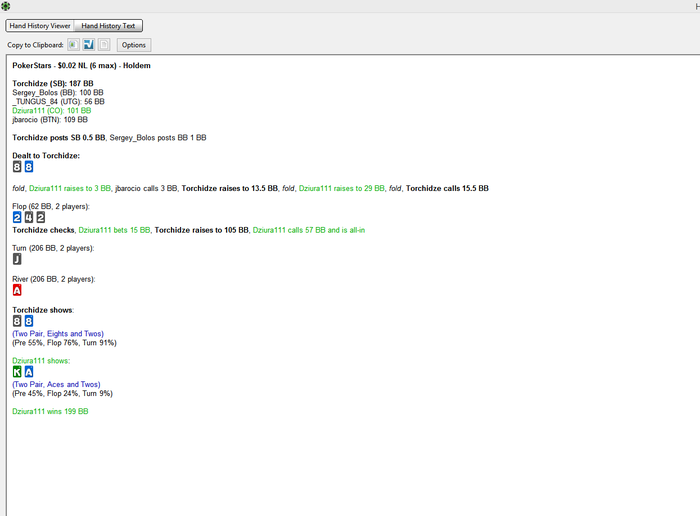Image resolution: width=700 pixels, height=516 pixels.
Task: Click the green poker chip app icon
Action: (5, 6)
